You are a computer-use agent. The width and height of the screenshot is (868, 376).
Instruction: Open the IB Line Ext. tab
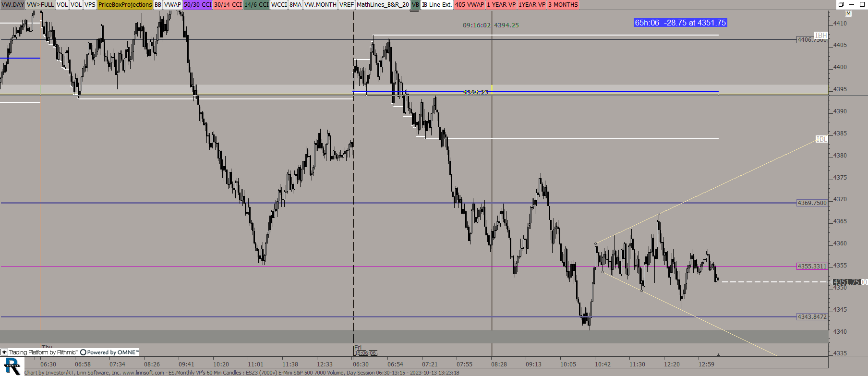(x=436, y=5)
